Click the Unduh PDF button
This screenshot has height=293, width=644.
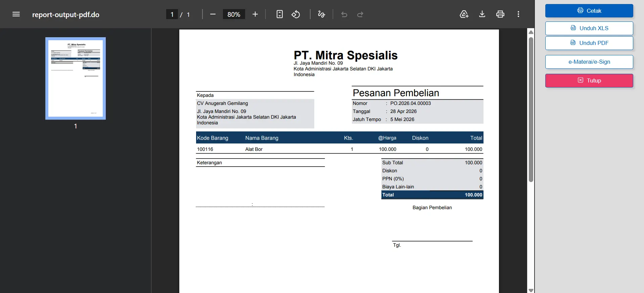click(589, 43)
